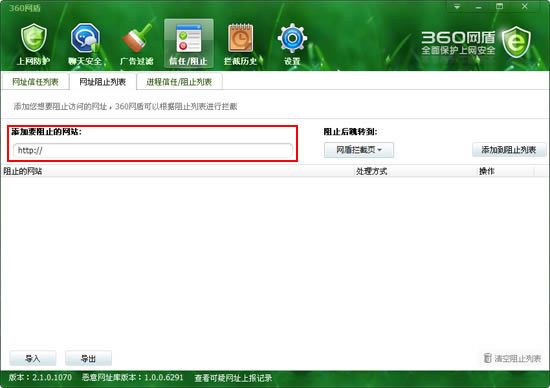Viewport: 550px width, 388px height.
Task: Minimize the 360网盾 window
Action: pyautogui.click(x=478, y=6)
